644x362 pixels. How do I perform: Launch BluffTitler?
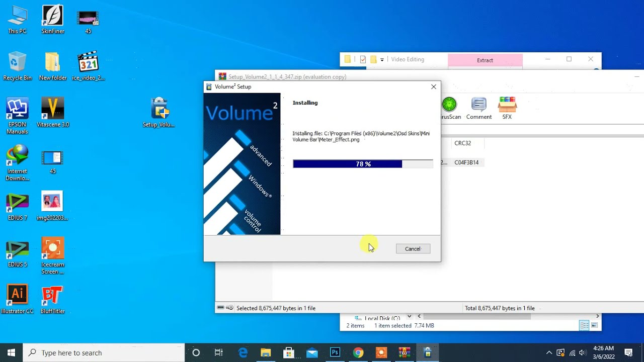[53, 300]
